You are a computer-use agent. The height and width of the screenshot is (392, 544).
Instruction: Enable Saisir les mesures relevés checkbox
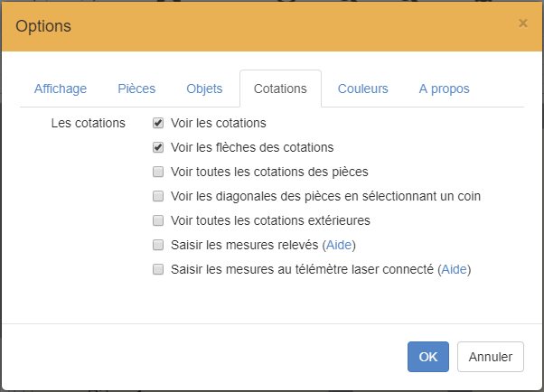158,245
